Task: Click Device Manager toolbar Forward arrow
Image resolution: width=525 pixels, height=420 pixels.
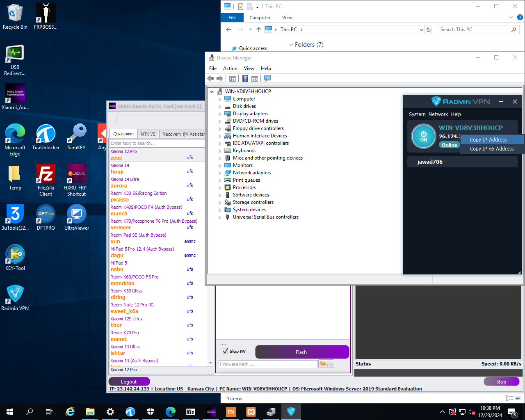Action: click(x=220, y=78)
